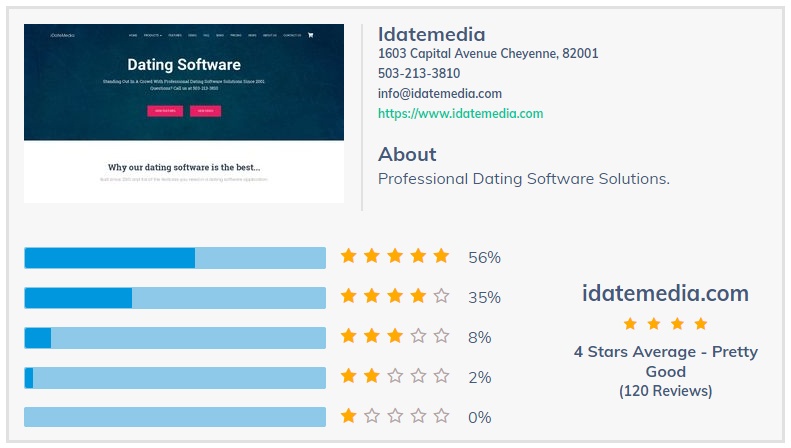Click the About heading
This screenshot has height=448, width=791.
(407, 154)
